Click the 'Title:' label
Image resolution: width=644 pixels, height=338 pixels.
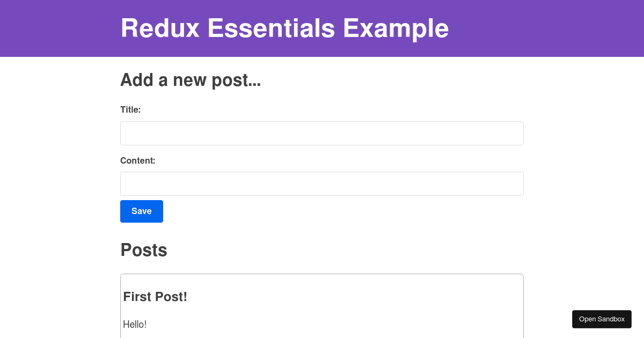click(x=130, y=109)
